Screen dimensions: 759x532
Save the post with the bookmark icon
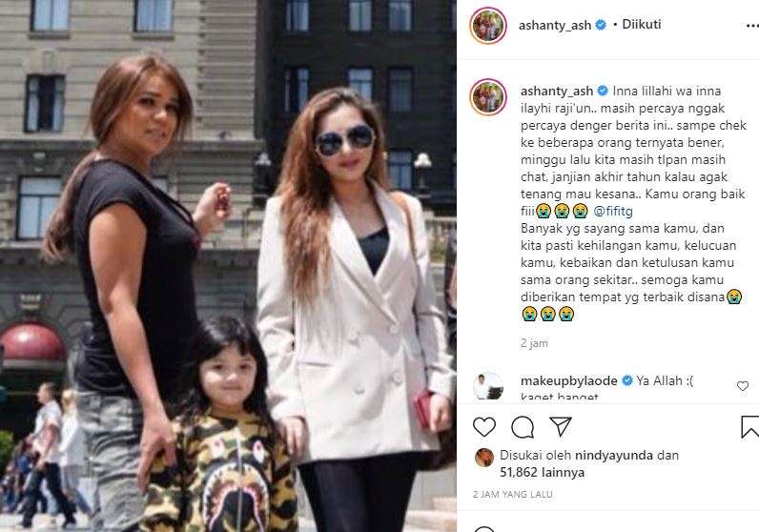[x=749, y=426]
